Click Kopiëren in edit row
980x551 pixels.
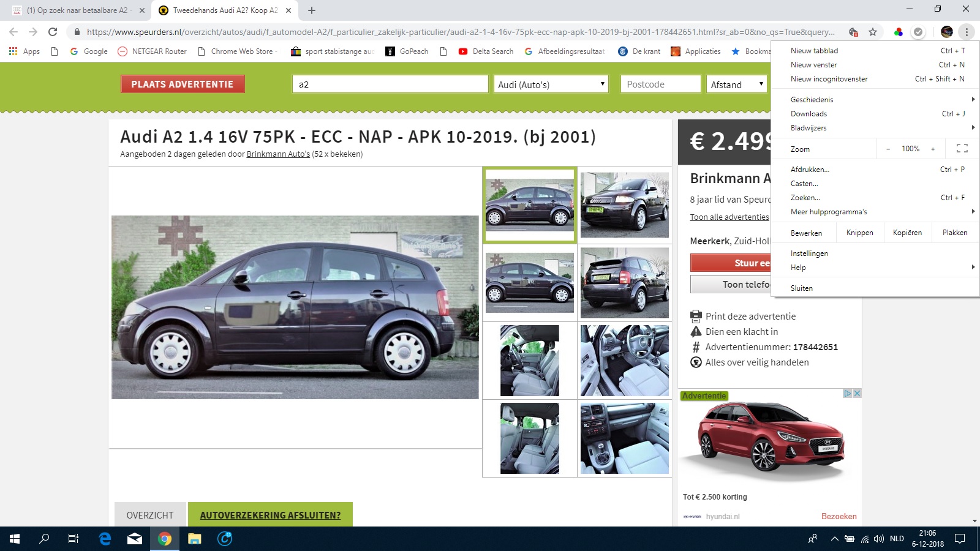907,233
